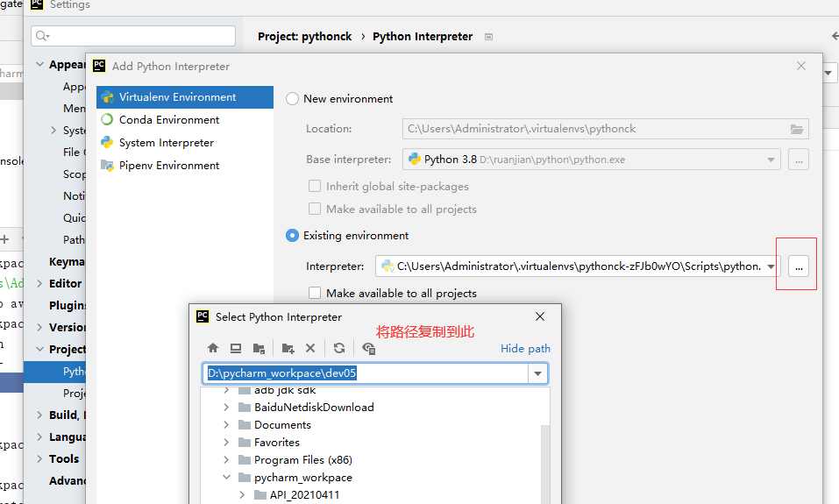Click the back arrow in Settings header
The width and height of the screenshot is (839, 504).
[835, 36]
